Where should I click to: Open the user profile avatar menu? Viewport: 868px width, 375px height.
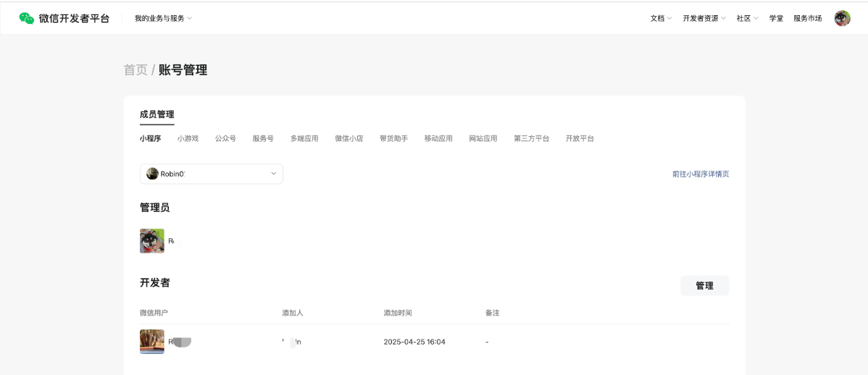(x=842, y=18)
